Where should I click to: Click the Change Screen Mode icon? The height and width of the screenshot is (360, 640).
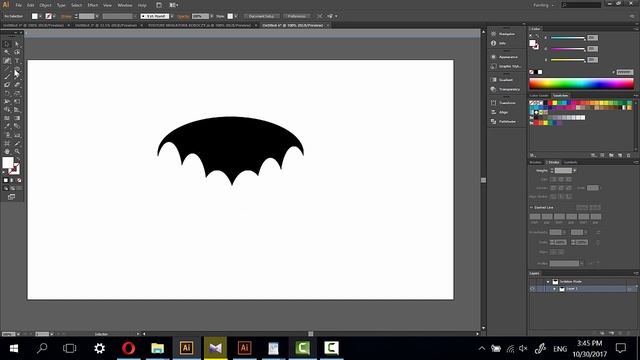tap(11, 197)
